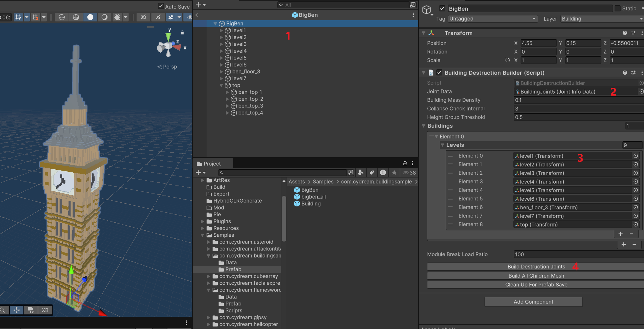Toggle scene gizmo rotation lock

[x=182, y=33]
